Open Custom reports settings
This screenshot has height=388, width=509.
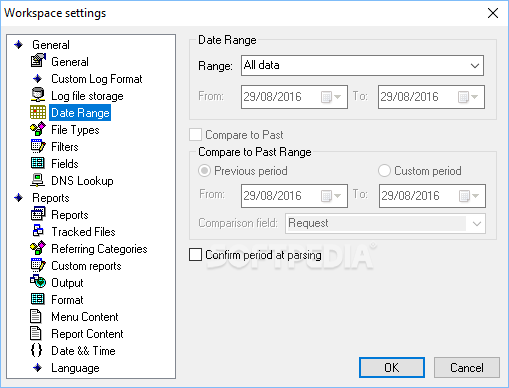pyautogui.click(x=86, y=266)
